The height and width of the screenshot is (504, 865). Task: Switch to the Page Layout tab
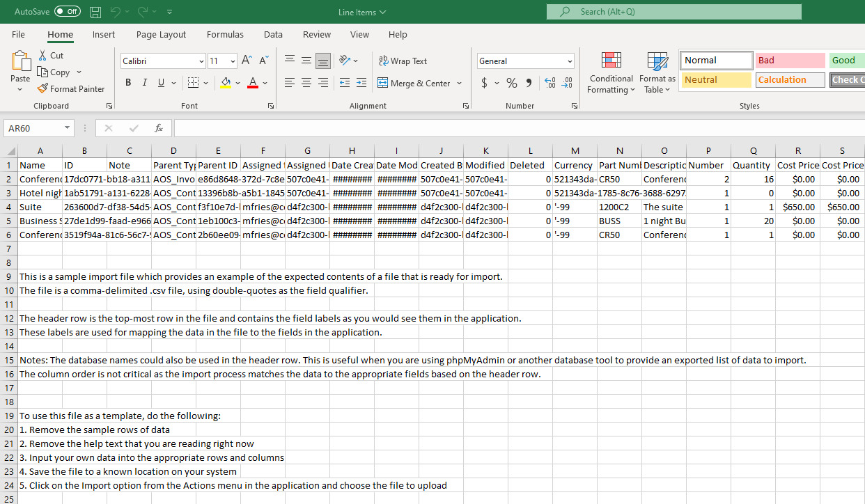161,34
